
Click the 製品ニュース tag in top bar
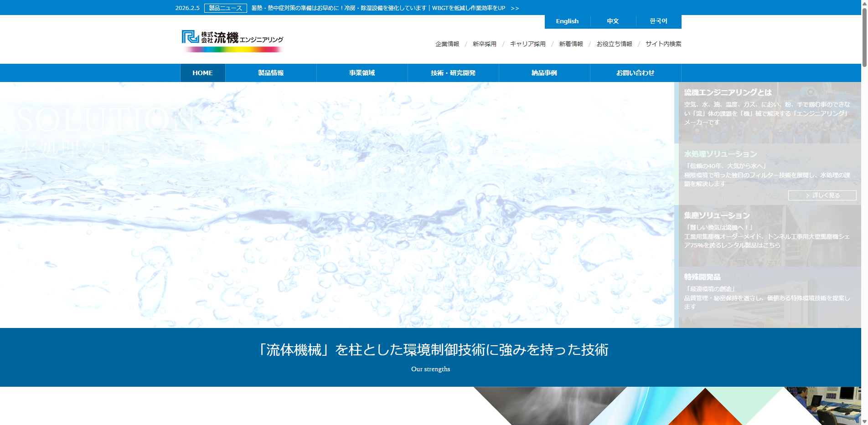click(226, 8)
